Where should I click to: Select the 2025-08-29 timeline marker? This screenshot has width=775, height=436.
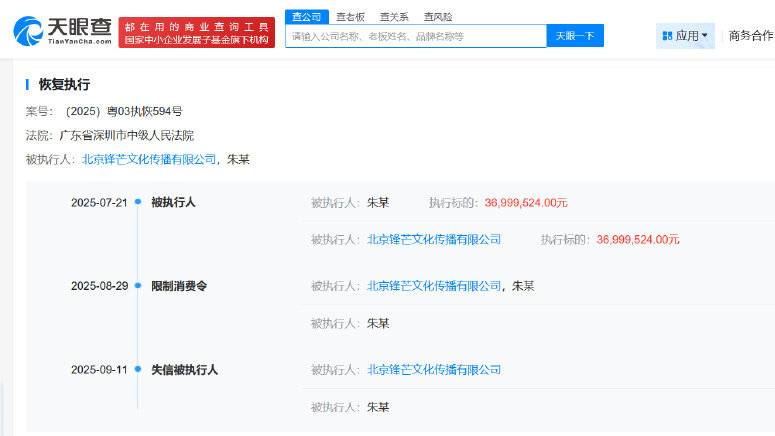(138, 285)
